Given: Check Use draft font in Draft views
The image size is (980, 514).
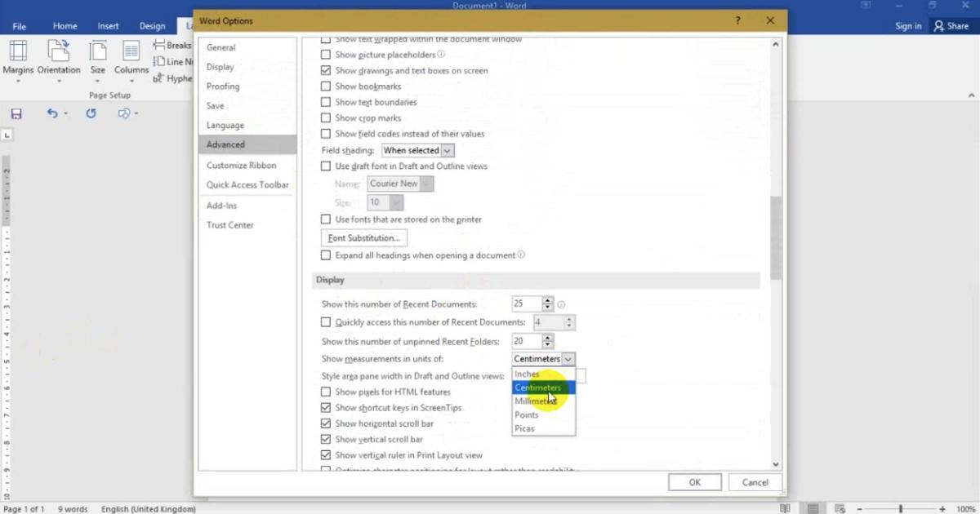Looking at the screenshot, I should tap(327, 166).
